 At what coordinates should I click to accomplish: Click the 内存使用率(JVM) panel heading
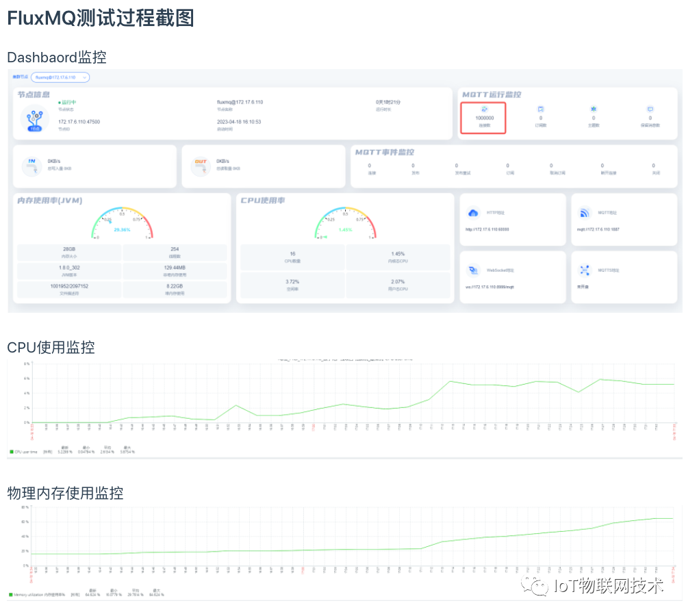pyautogui.click(x=50, y=201)
